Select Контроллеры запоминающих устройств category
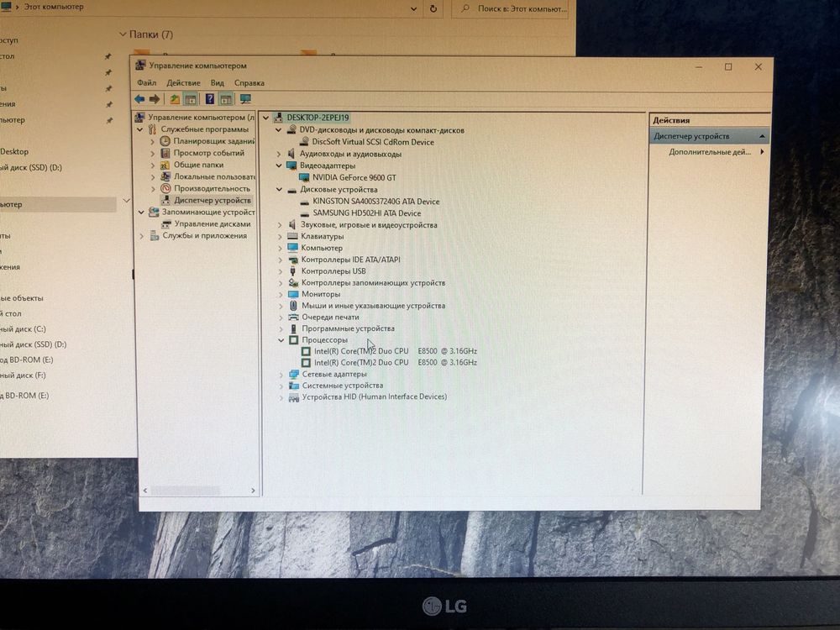Viewport: 840px width, 630px height. pyautogui.click(x=373, y=283)
